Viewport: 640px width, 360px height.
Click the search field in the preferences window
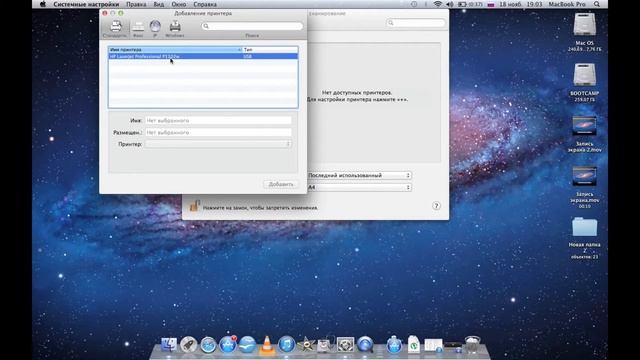pos(416,23)
